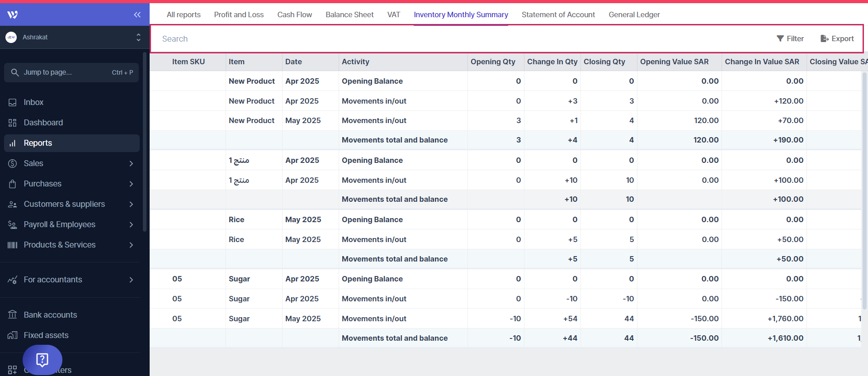868x376 pixels.
Task: Expand the Purchases submenu
Action: (131, 184)
